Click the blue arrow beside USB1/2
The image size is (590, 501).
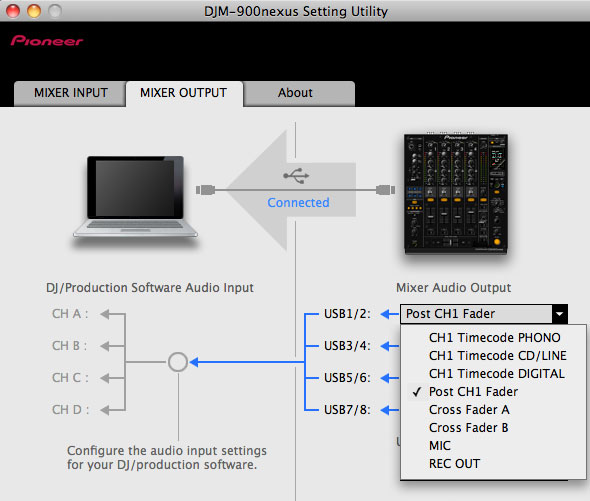tap(389, 314)
